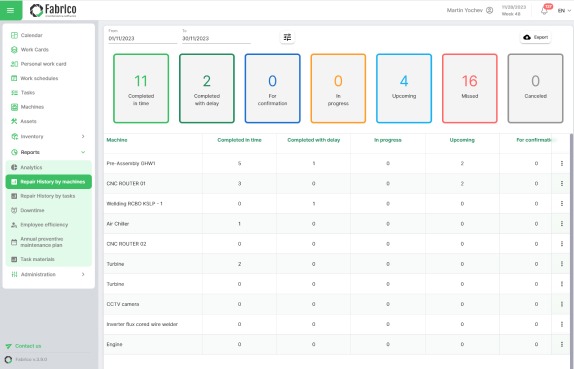574x369 pixels.
Task: Sort by Completed in time column header
Action: click(239, 140)
